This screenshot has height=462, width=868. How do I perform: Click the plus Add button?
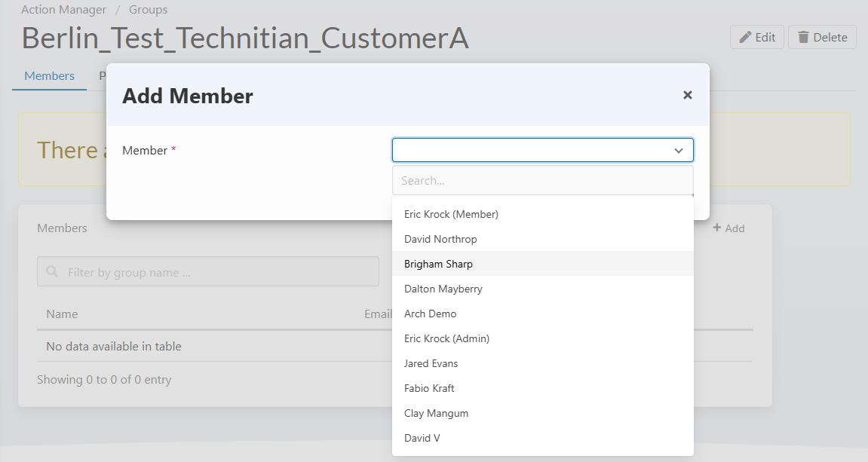(728, 228)
